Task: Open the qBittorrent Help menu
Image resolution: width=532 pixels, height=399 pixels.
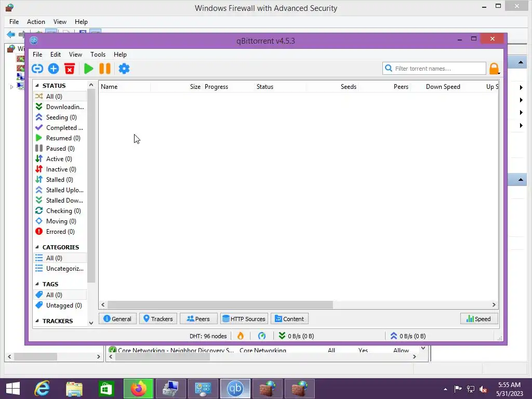Action: point(120,54)
